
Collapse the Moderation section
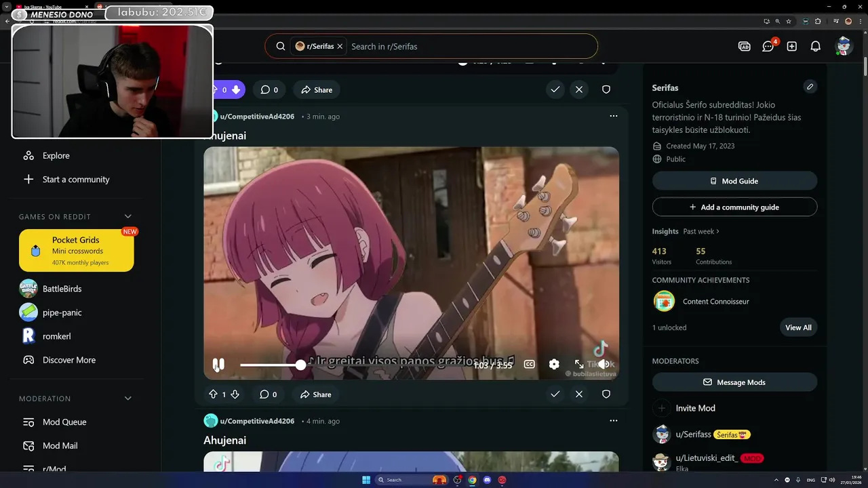coord(127,399)
